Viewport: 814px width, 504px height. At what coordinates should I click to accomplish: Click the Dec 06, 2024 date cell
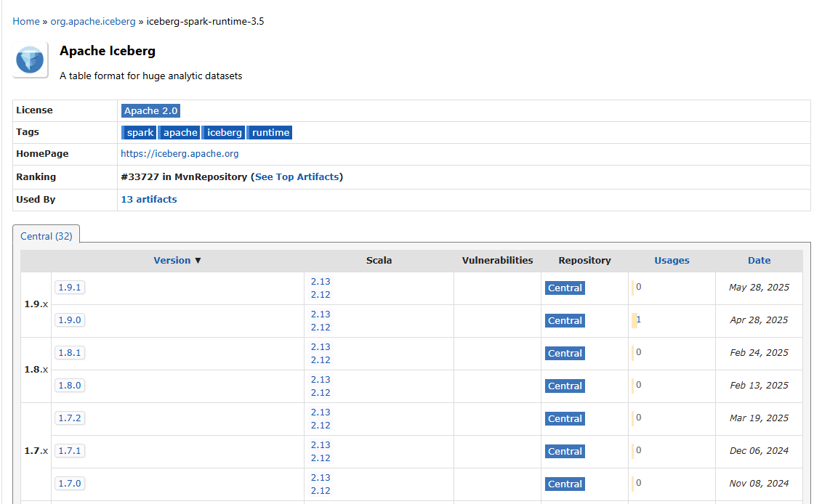coord(759,450)
